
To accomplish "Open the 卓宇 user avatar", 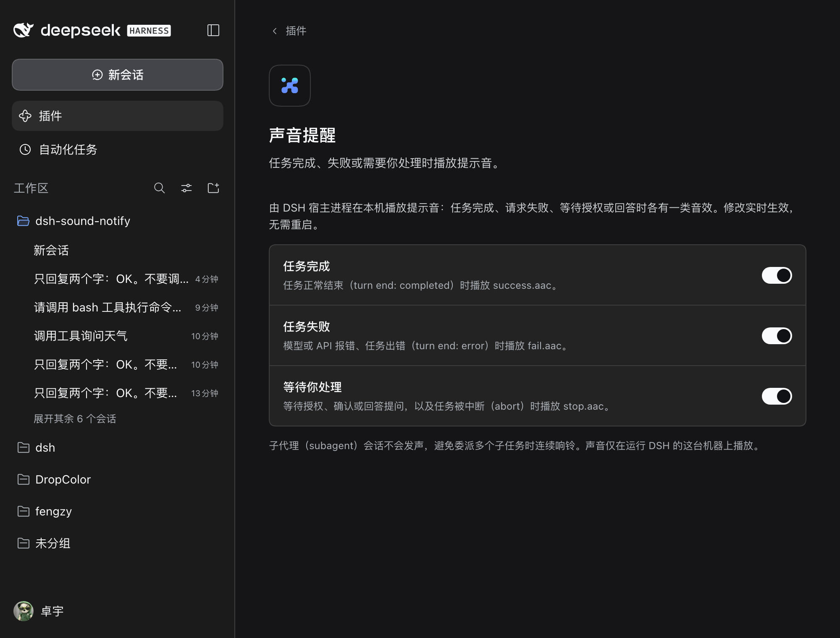I will [x=24, y=611].
